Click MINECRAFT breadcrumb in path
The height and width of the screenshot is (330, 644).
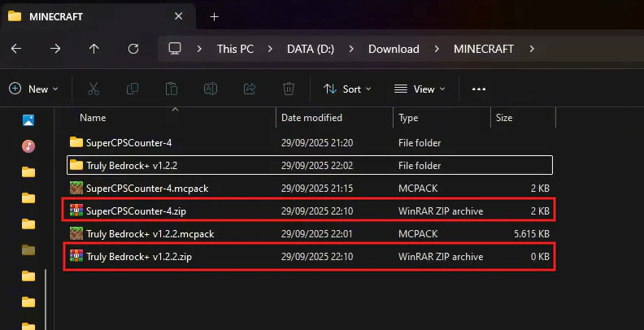(x=484, y=49)
